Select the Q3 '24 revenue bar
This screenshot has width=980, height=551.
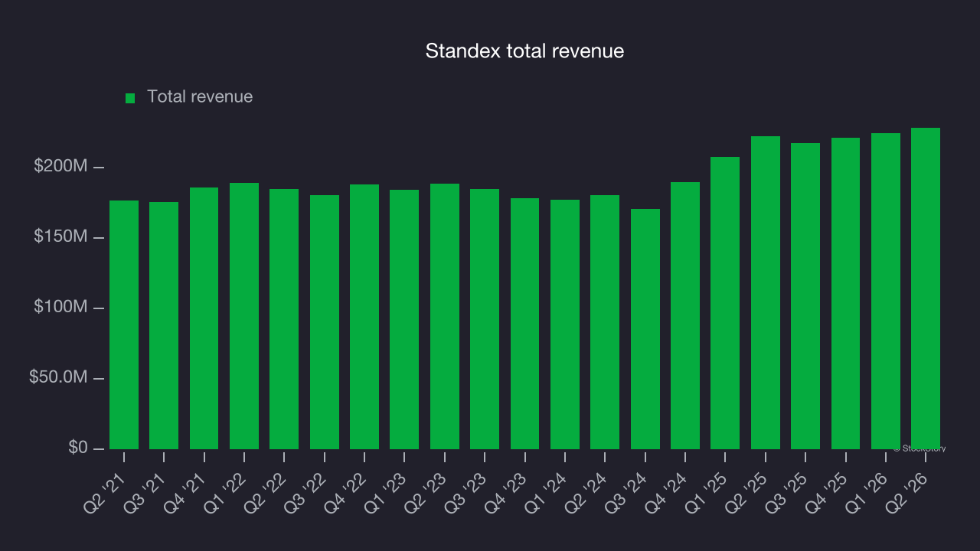tap(645, 329)
